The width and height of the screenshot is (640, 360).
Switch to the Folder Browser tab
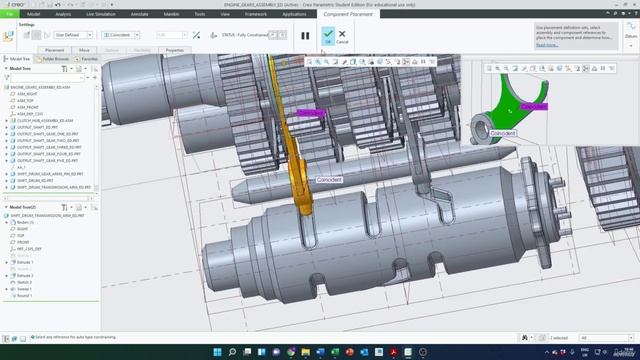pyautogui.click(x=53, y=59)
